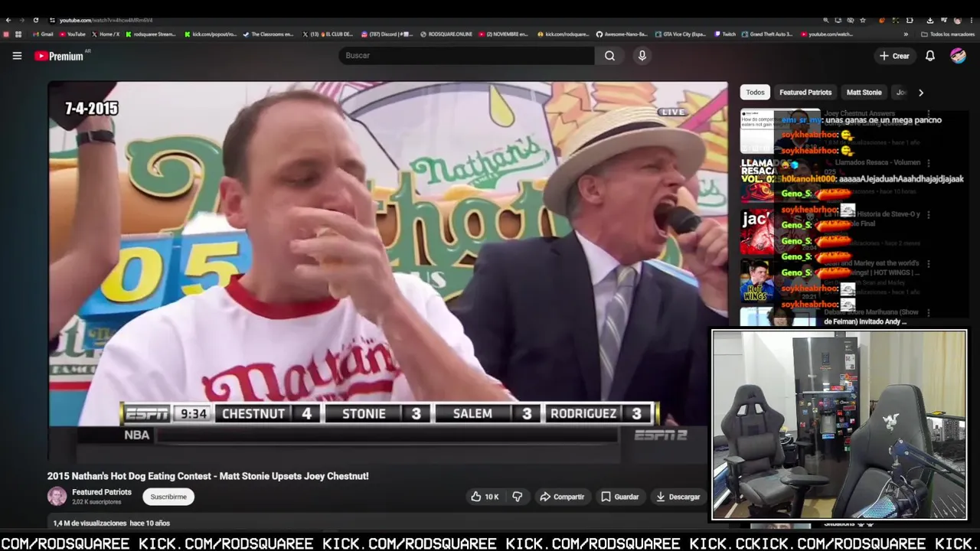
Task: Click Descargar to download video
Action: click(678, 497)
